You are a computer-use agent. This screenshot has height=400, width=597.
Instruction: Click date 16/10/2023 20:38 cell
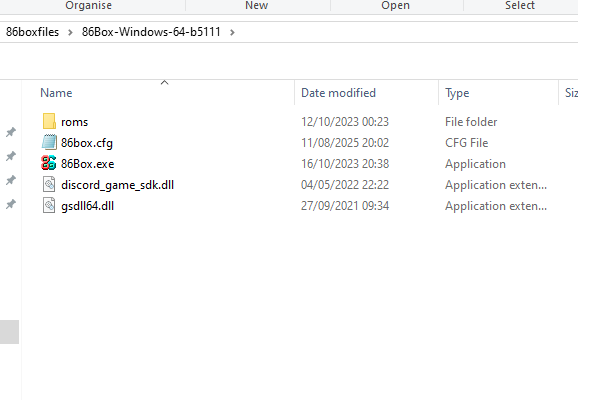pos(345,164)
